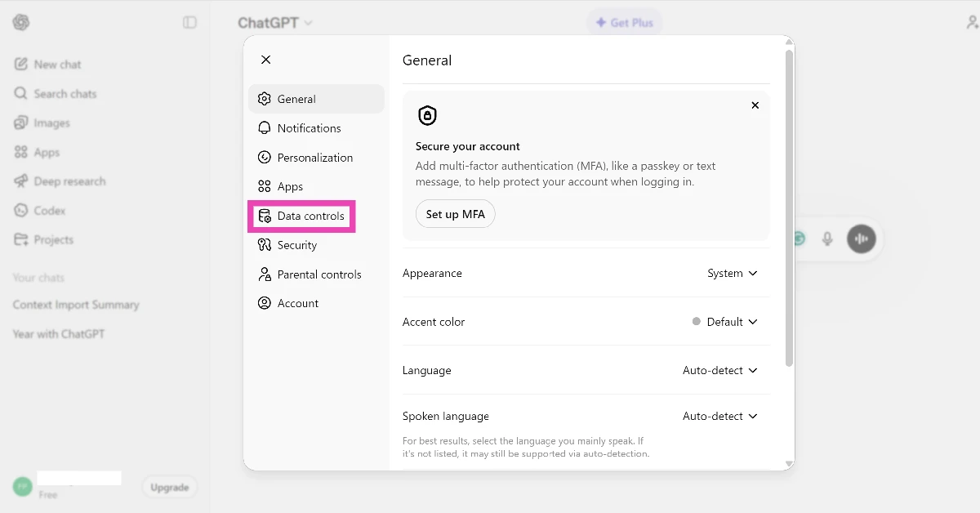980x513 pixels.
Task: Collapse the sidebar with the panel icon
Action: tap(189, 22)
